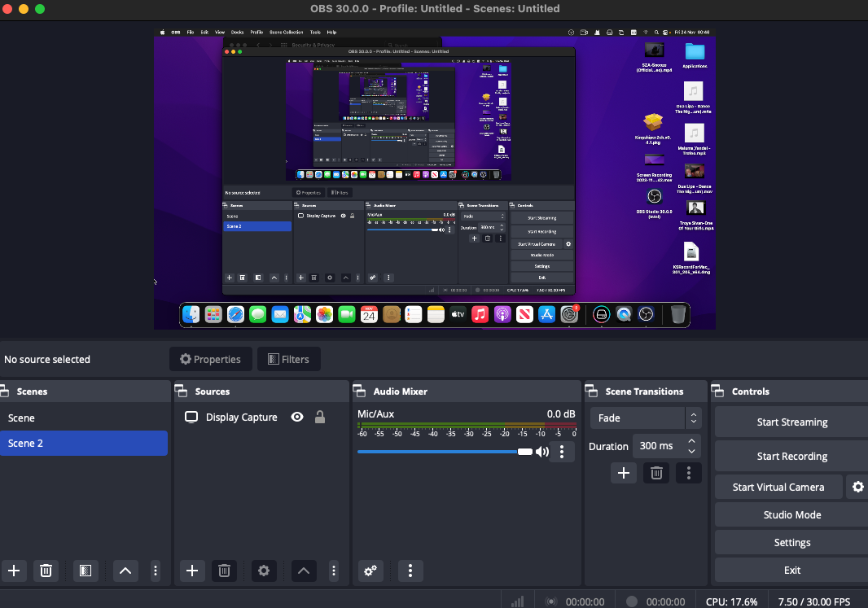Image resolution: width=868 pixels, height=608 pixels.
Task: Toggle Display Capture lock icon
Action: click(319, 418)
